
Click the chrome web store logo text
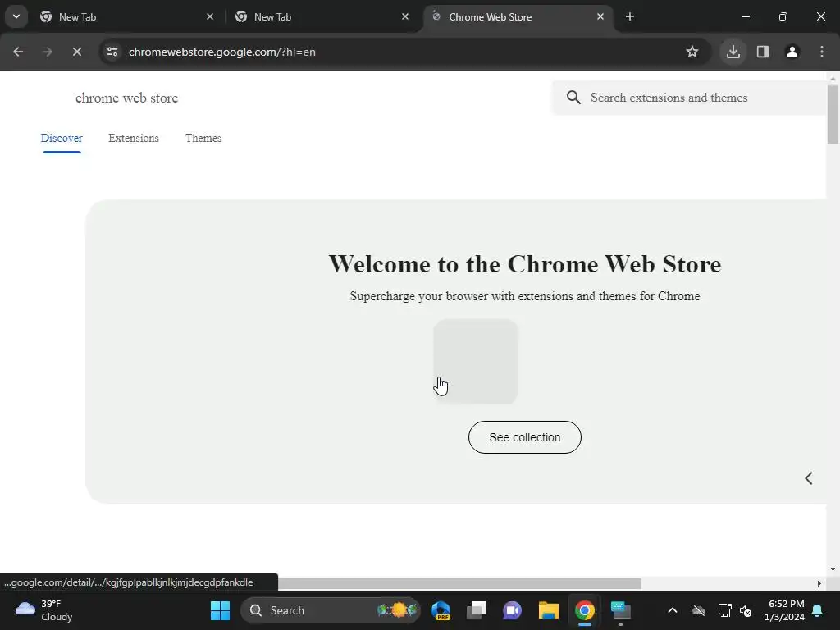coord(126,98)
